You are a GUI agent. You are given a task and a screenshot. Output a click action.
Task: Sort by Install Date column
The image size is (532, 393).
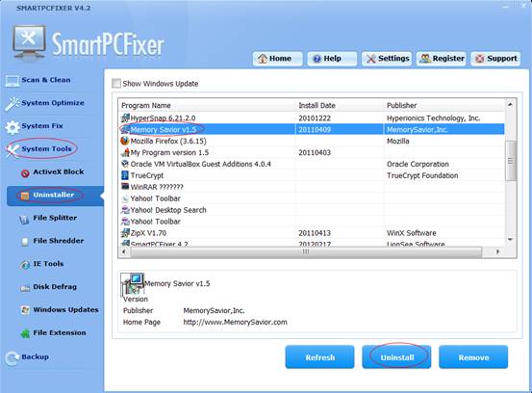coord(340,105)
